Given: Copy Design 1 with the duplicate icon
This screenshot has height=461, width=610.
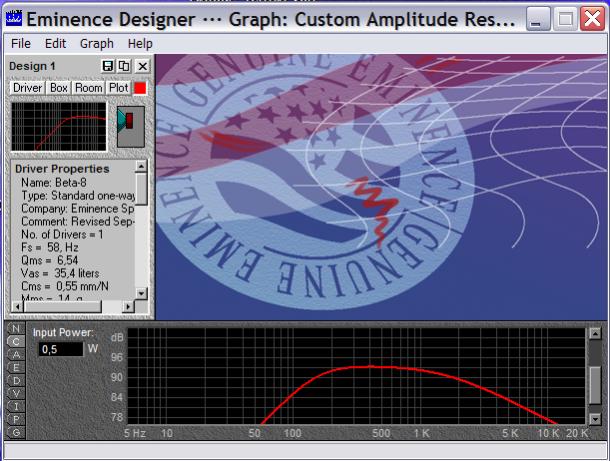Looking at the screenshot, I should click(124, 66).
